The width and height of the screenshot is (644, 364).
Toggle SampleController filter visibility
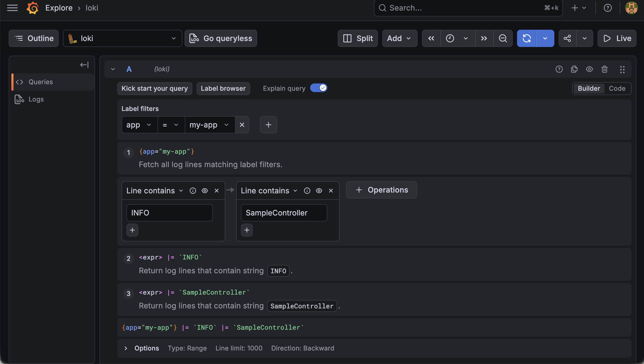click(319, 191)
